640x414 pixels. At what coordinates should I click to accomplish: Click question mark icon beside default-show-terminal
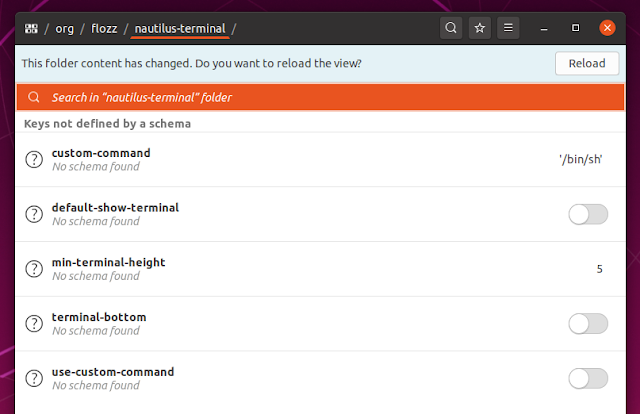tap(34, 214)
